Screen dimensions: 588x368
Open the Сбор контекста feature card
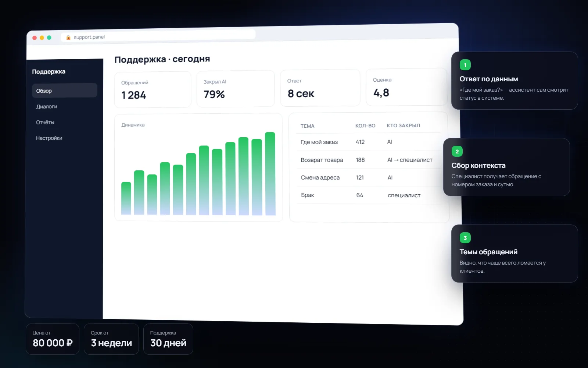click(x=506, y=167)
